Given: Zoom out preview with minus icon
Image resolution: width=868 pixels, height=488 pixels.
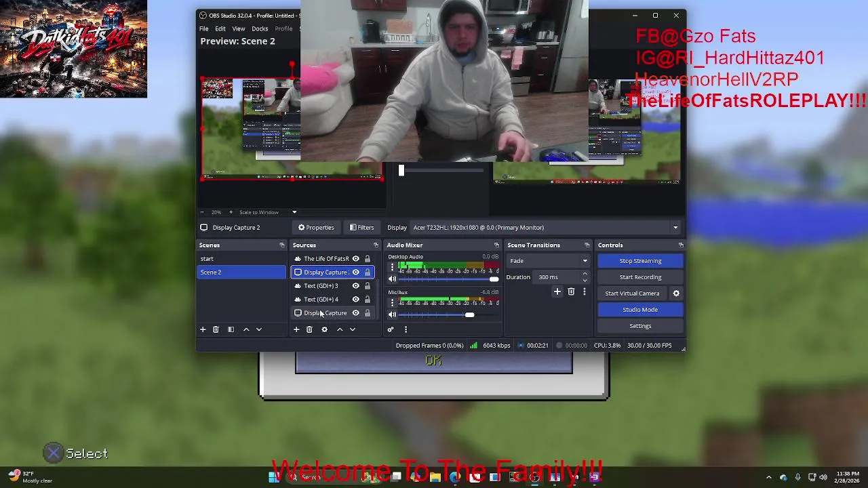Looking at the screenshot, I should click(202, 212).
